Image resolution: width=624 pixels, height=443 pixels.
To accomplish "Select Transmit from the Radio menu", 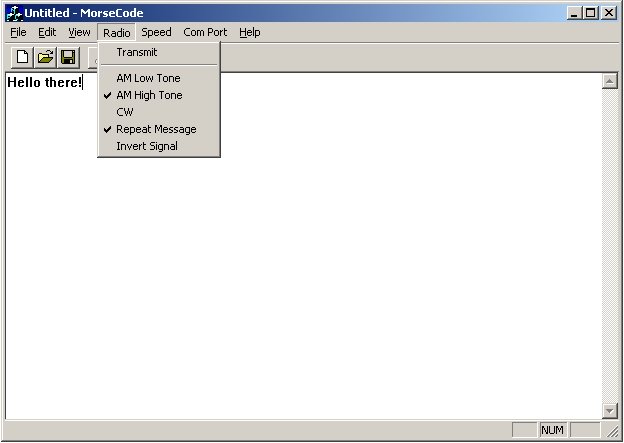I will pyautogui.click(x=136, y=52).
